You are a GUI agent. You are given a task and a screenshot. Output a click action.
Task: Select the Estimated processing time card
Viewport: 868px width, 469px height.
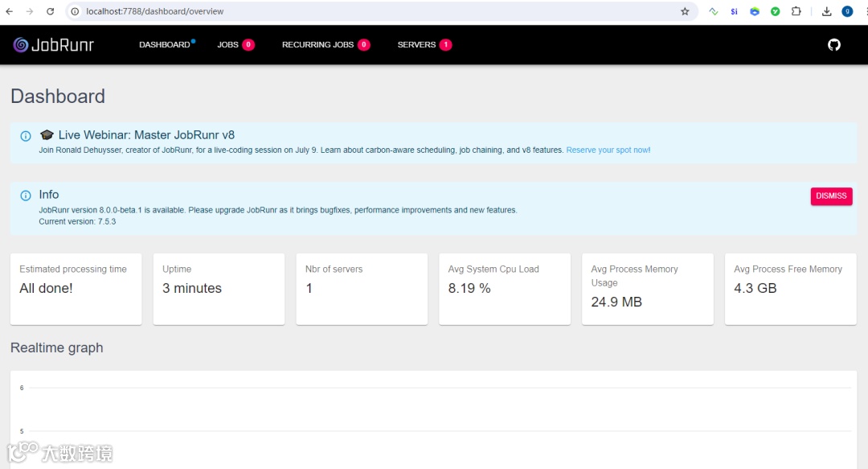pyautogui.click(x=76, y=289)
